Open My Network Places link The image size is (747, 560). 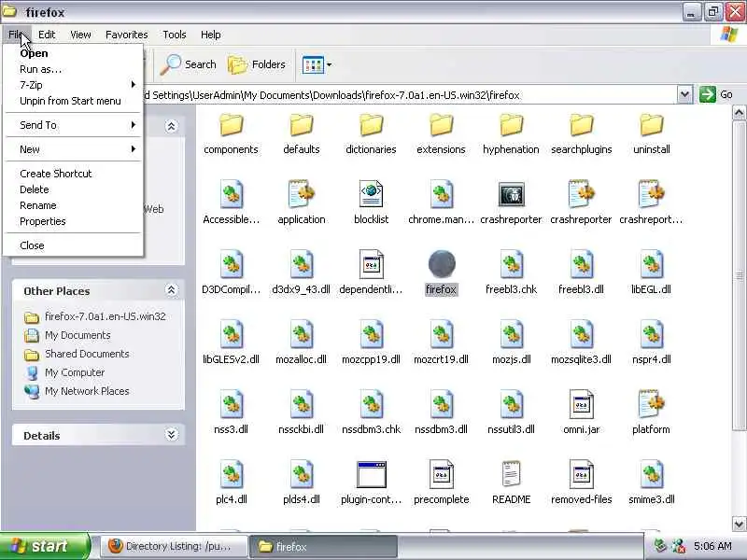87,391
